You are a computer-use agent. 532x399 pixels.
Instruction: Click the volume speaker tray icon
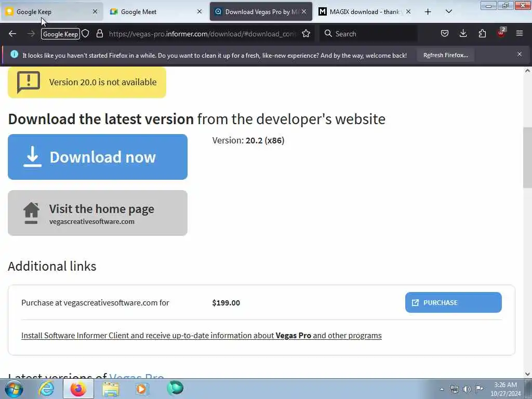pos(467,389)
